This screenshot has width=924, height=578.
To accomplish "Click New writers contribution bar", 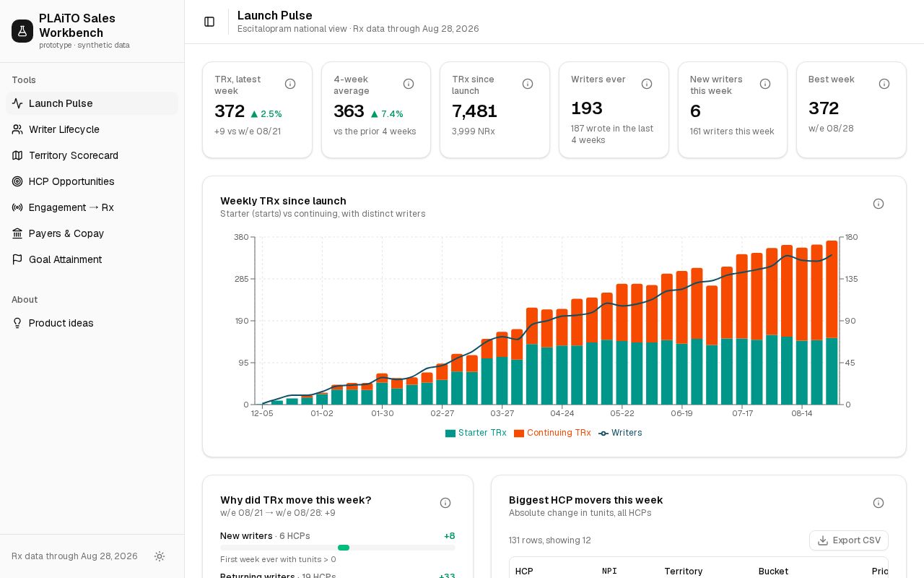I will pos(344,548).
